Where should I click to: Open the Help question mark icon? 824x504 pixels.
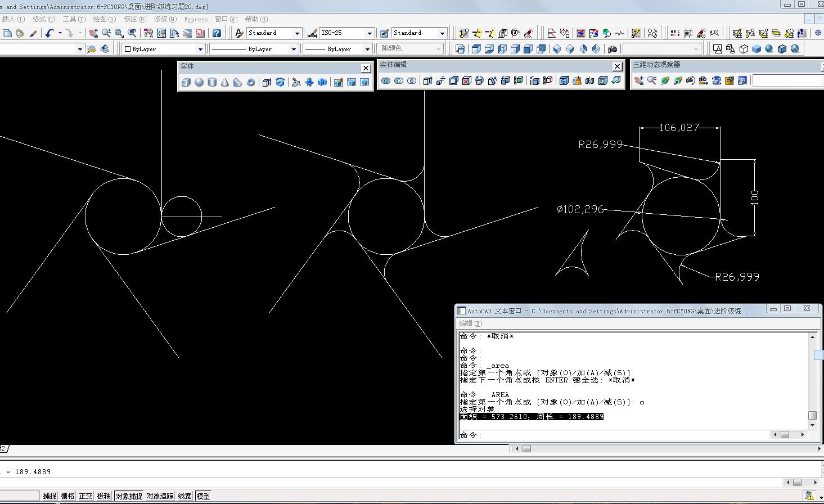217,33
